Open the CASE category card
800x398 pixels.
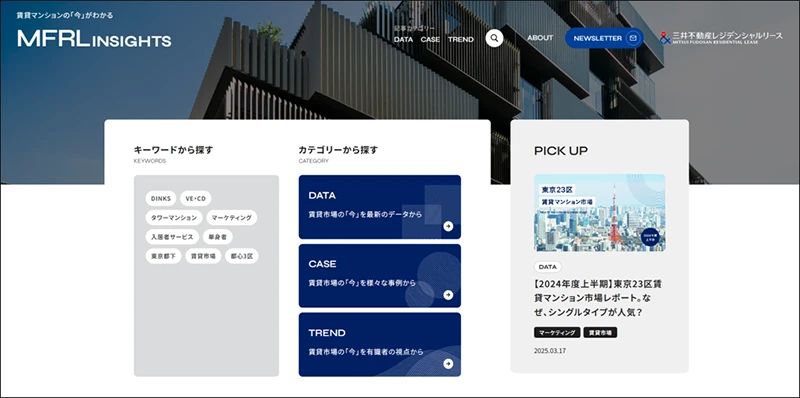pyautogui.click(x=380, y=276)
